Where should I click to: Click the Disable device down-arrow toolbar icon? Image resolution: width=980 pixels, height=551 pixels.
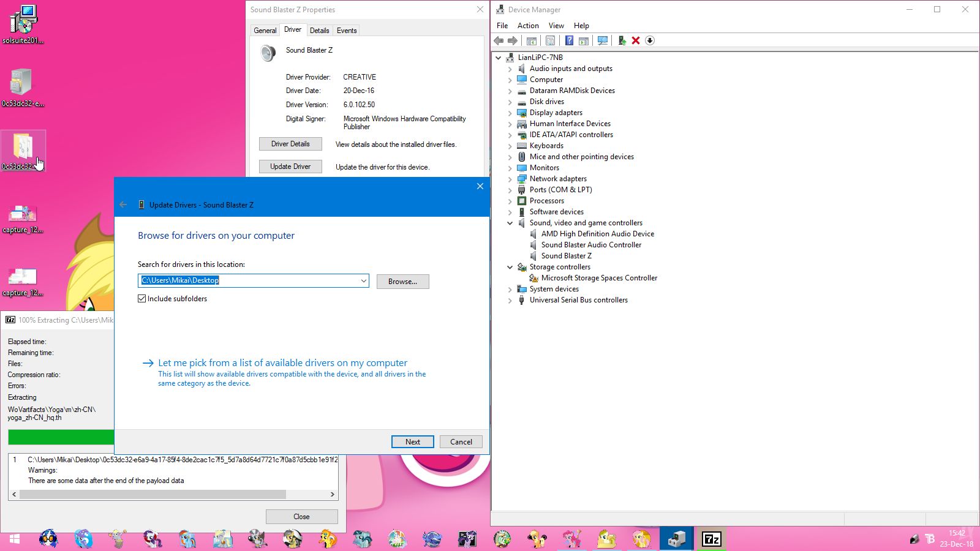pos(650,40)
